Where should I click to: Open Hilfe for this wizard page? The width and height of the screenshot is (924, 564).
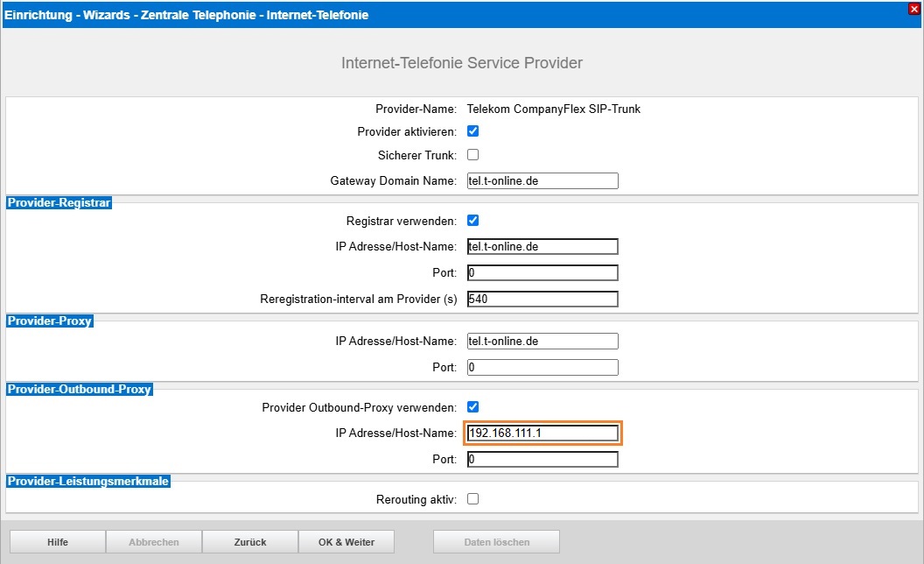(x=58, y=542)
